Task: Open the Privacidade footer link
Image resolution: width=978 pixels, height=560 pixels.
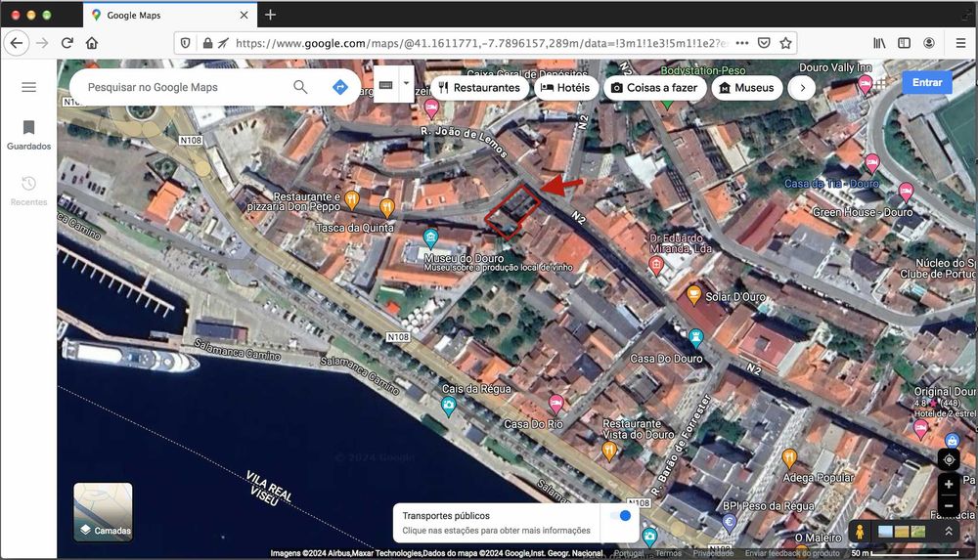Action: (x=713, y=553)
